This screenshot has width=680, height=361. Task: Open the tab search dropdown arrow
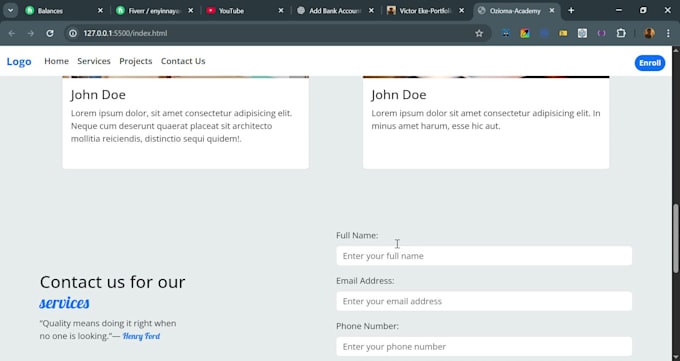[10, 10]
